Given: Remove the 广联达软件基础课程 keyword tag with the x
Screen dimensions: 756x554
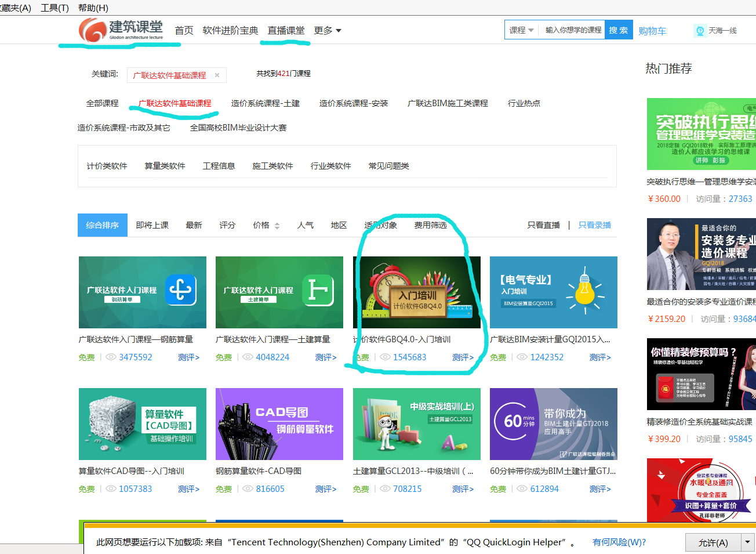Looking at the screenshot, I should coord(217,75).
